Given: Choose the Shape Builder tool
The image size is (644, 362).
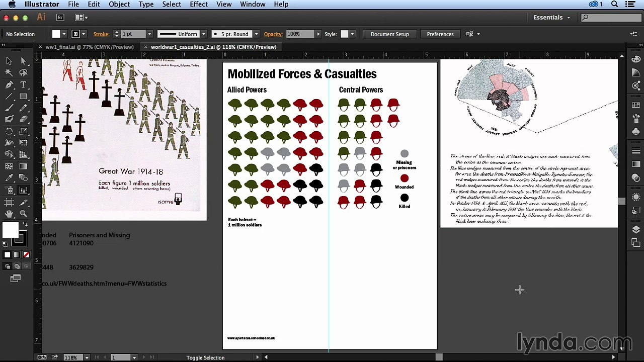Looking at the screenshot, I should coord(9,154).
